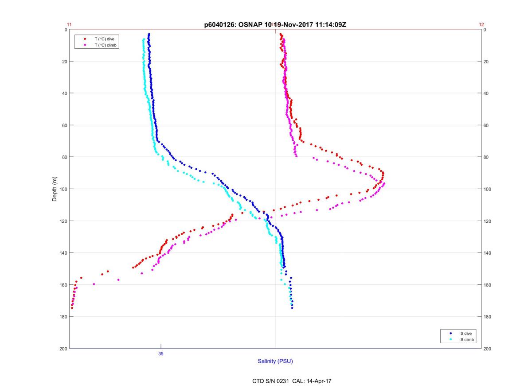Click the cyan marker in salinity legend

coord(451,339)
